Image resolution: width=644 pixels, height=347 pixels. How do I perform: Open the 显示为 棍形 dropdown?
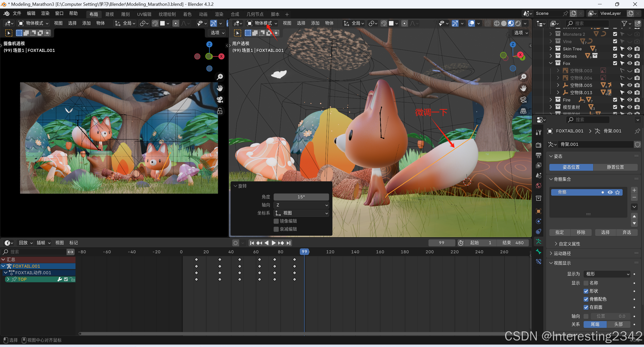click(607, 274)
